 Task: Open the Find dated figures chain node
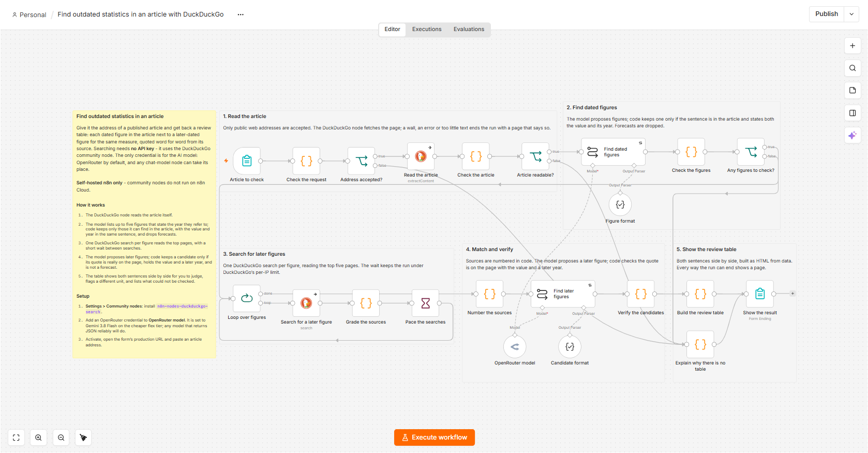coord(613,152)
